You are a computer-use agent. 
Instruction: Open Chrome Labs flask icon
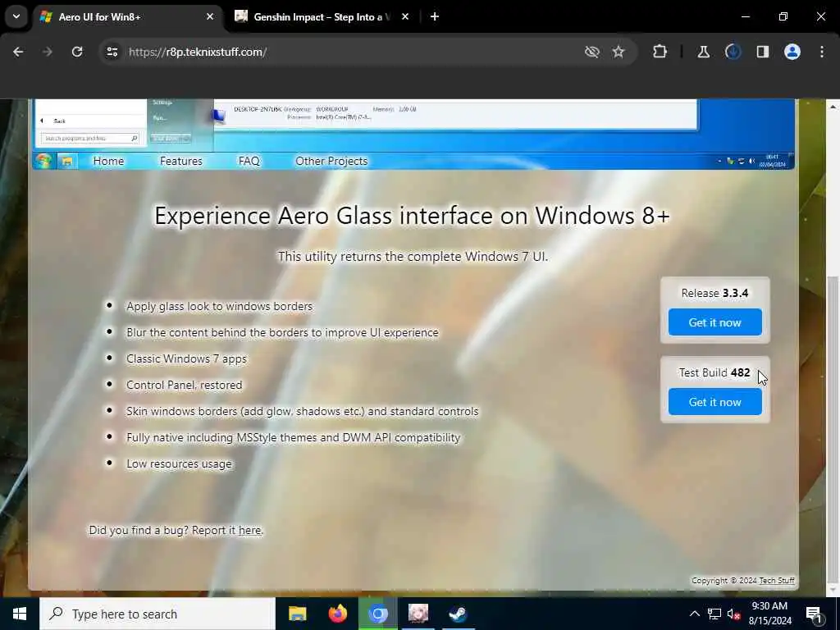(x=703, y=52)
